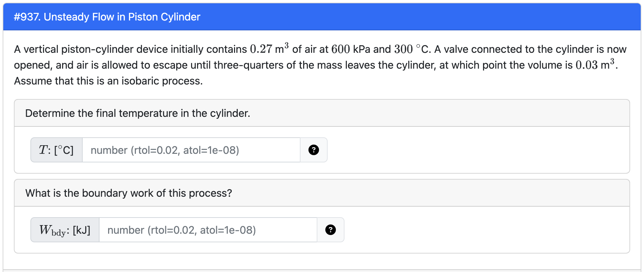The width and height of the screenshot is (644, 272).
Task: Click the boundary work answer field
Action: [208, 229]
